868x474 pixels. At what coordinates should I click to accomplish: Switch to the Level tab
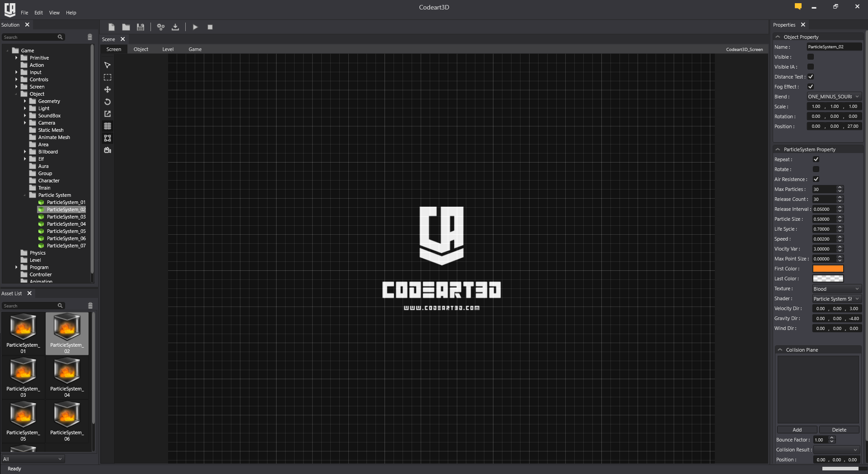(x=168, y=49)
